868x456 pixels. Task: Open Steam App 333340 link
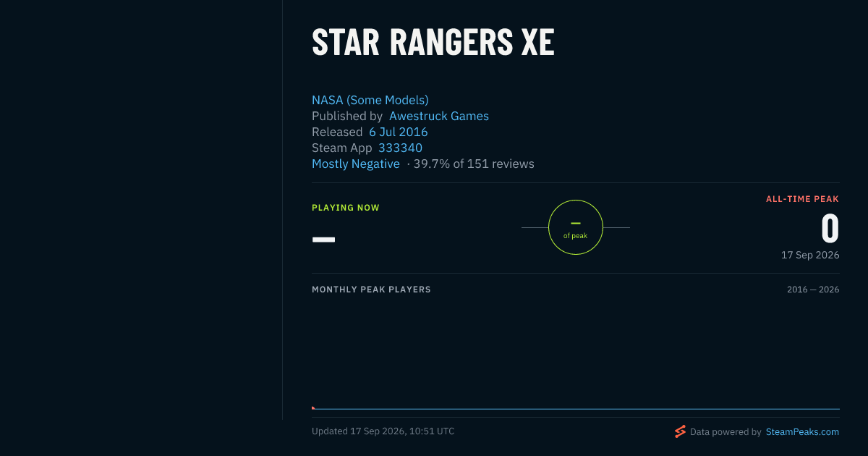tap(400, 148)
